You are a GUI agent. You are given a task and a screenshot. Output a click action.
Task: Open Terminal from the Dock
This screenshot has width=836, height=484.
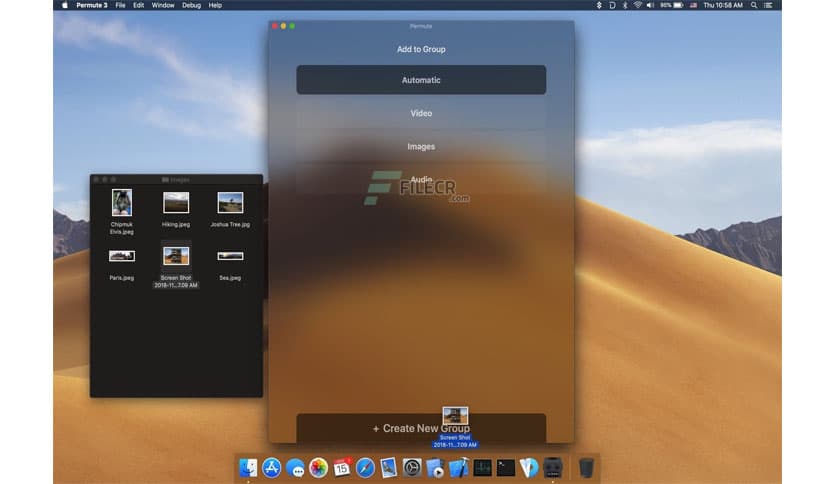(505, 468)
